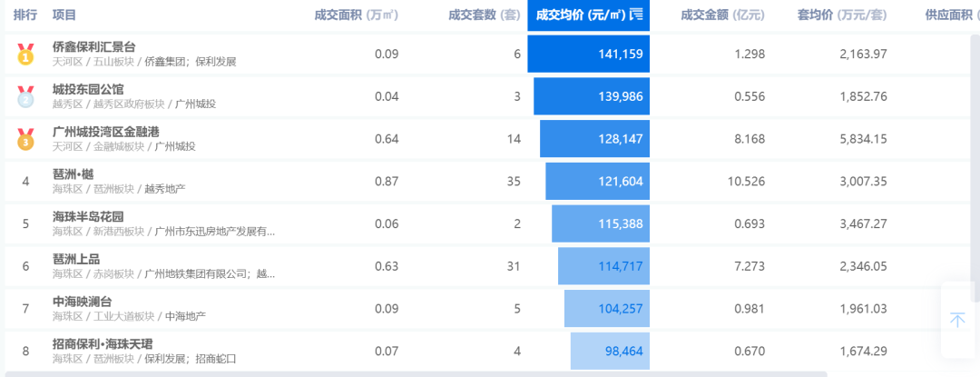Click the 114,717 average price bar

603,265
